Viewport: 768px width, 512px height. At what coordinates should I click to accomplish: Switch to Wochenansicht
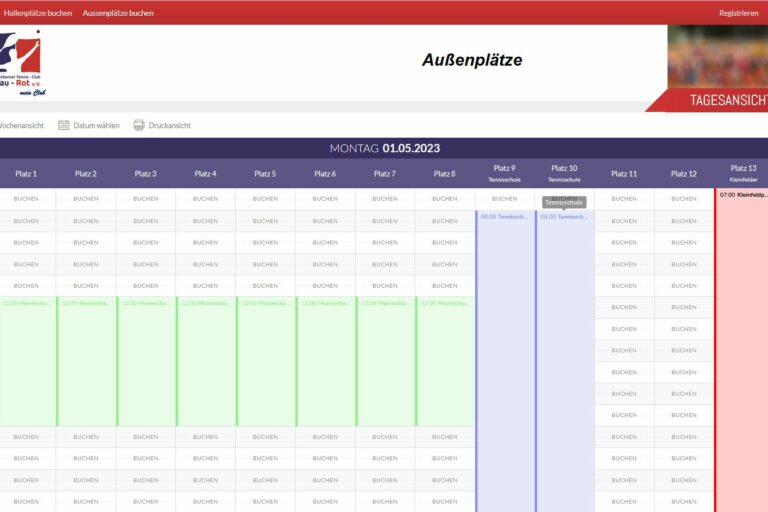(23, 126)
